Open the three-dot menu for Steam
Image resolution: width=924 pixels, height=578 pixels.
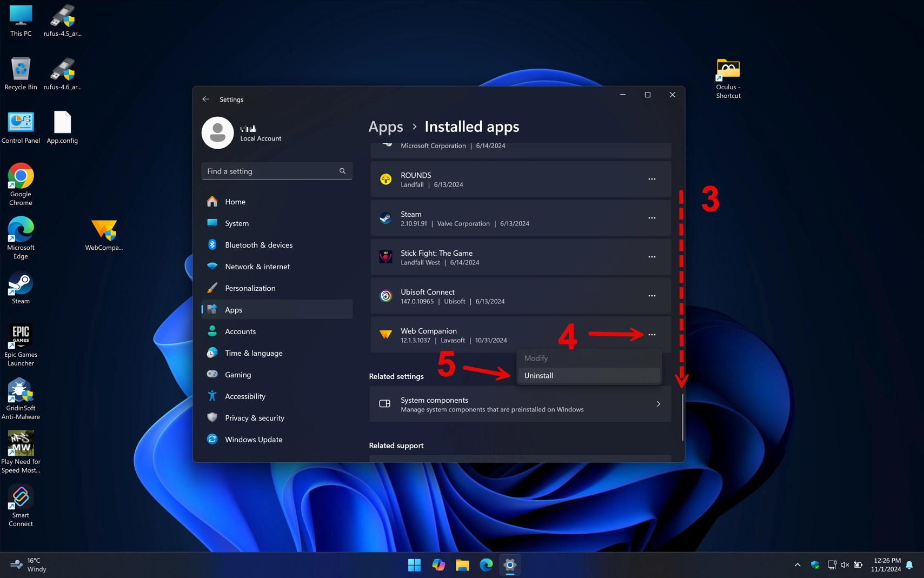[x=652, y=218]
